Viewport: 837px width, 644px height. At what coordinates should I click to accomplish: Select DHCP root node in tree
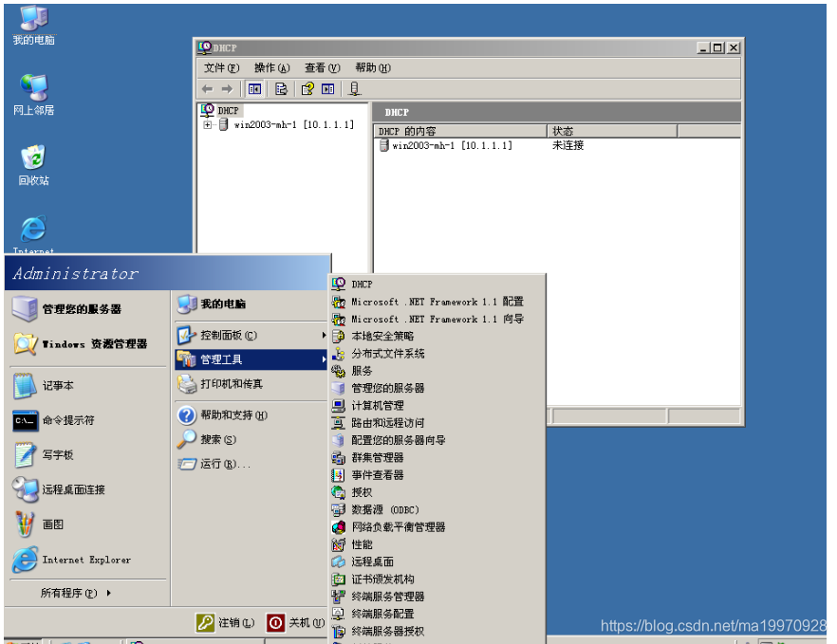[x=228, y=110]
